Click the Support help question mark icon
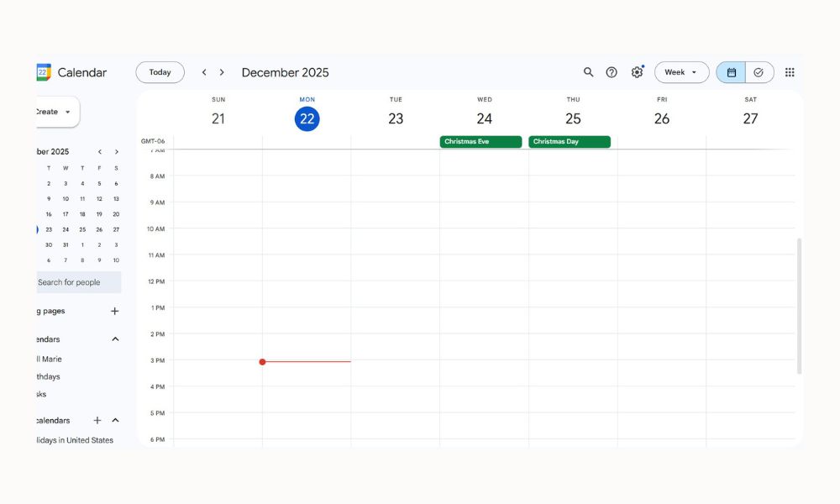840x504 pixels. click(612, 72)
